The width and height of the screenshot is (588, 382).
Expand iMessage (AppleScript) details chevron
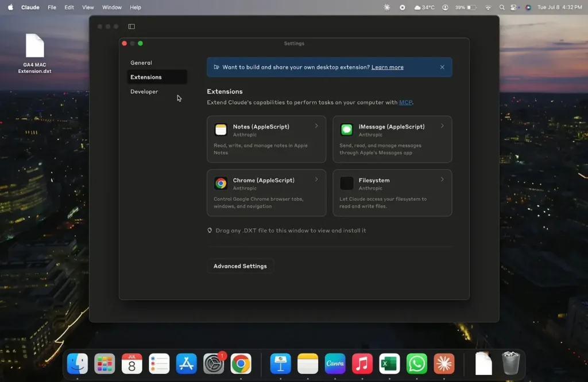442,126
